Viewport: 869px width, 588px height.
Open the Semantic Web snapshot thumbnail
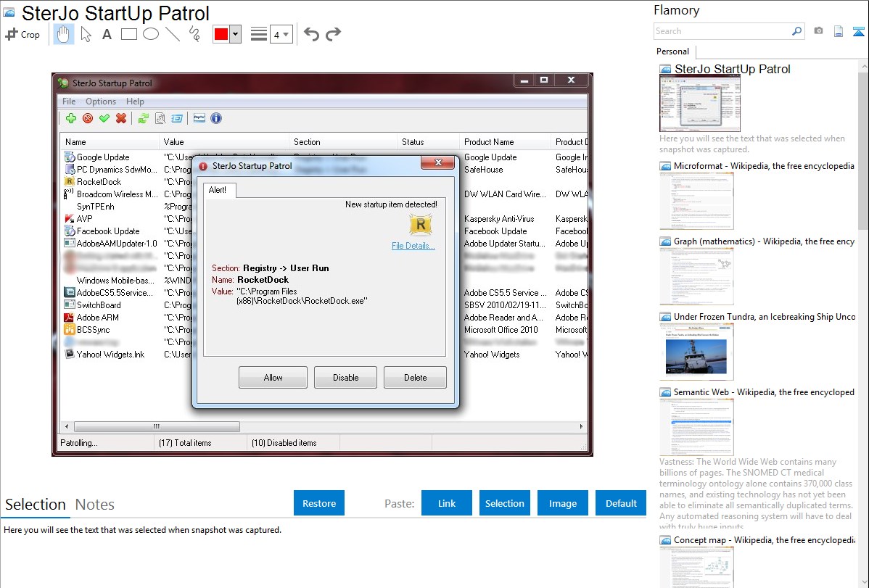[x=696, y=427]
